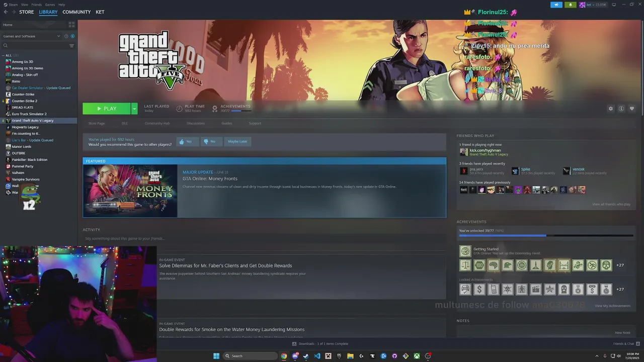Open the Discussions link
644x362 pixels.
click(196, 123)
